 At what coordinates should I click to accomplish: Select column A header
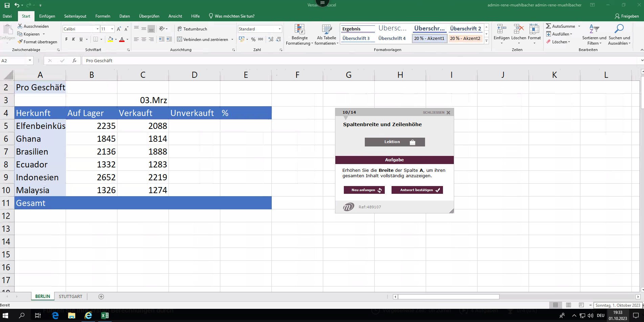(x=40, y=75)
